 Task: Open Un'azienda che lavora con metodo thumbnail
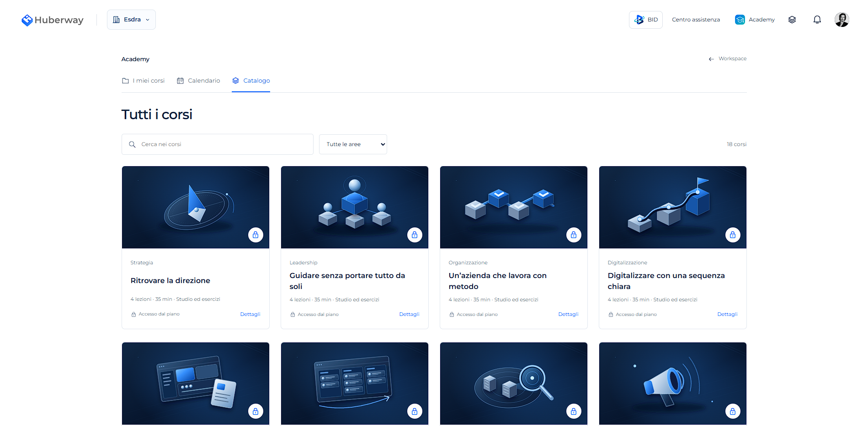(x=514, y=207)
